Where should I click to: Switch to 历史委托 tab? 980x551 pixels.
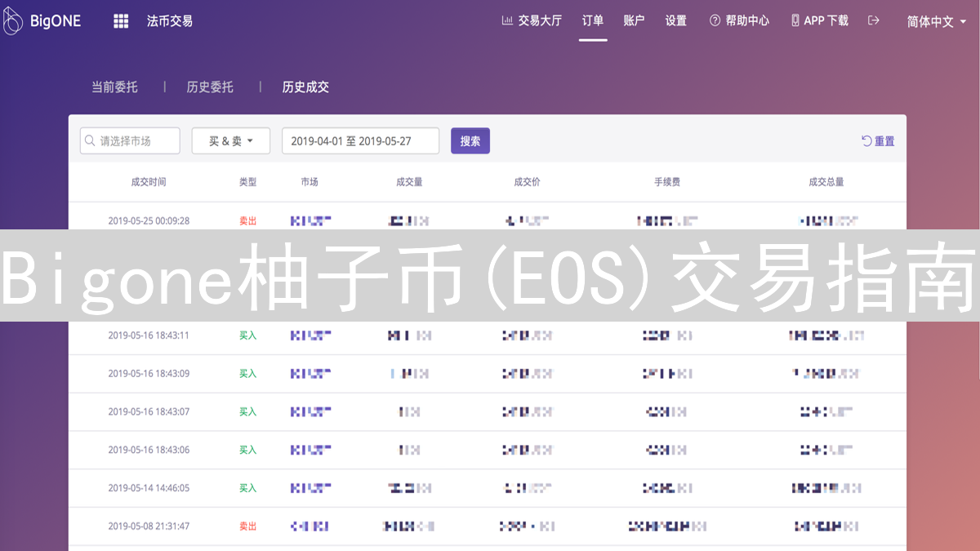[210, 87]
